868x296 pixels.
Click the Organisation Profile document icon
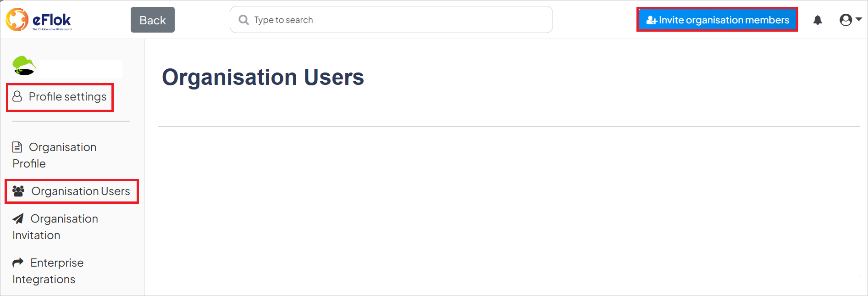18,147
